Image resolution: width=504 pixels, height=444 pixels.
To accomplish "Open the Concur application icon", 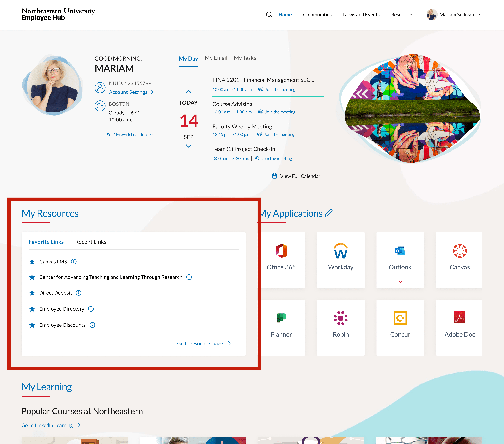I will tap(400, 318).
